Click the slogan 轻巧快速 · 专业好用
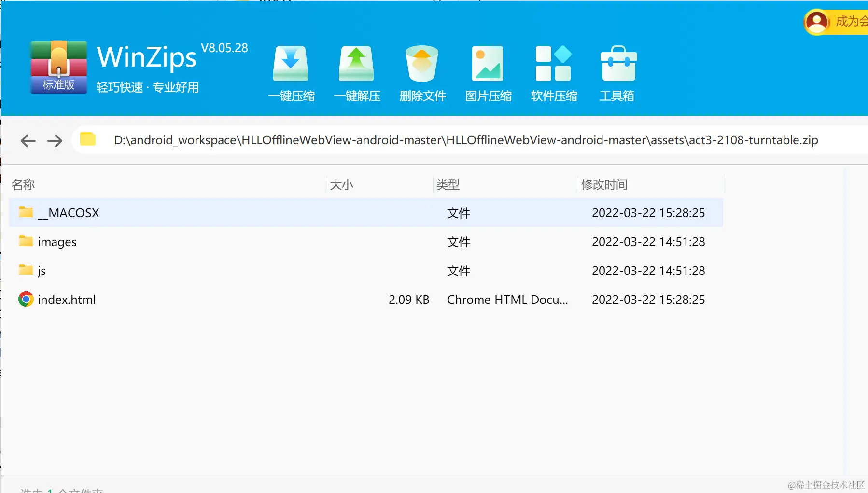The height and width of the screenshot is (493, 868). (x=148, y=87)
